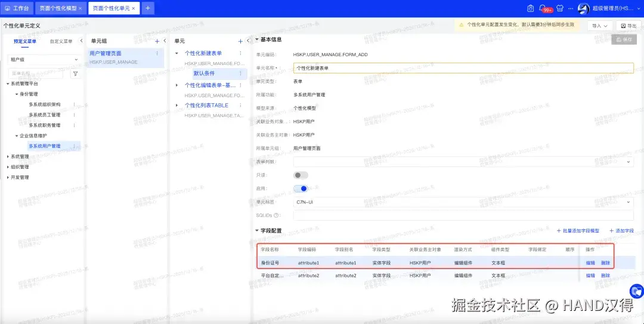Screen dimensions: 644x324
Task: Open the 租户级 level dropdown
Action: [44, 60]
